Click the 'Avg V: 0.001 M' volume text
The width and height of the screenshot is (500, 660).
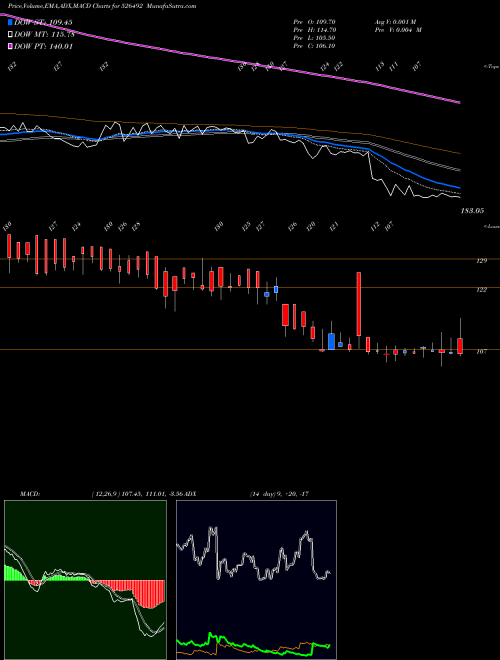click(395, 21)
